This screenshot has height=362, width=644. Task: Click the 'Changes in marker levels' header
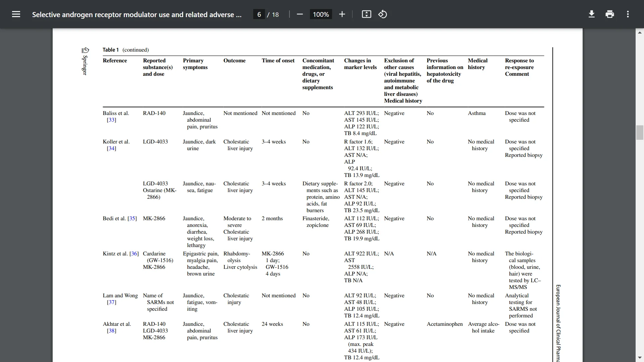coord(360,64)
